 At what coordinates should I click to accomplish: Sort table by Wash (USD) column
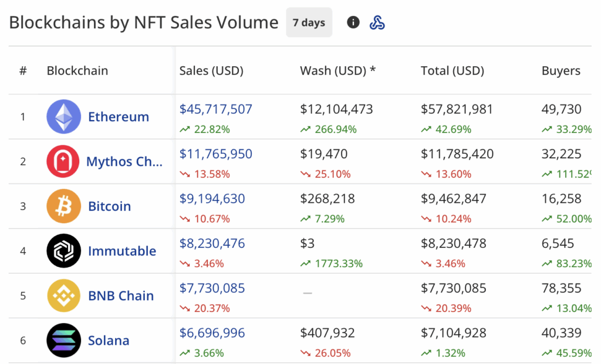click(337, 71)
